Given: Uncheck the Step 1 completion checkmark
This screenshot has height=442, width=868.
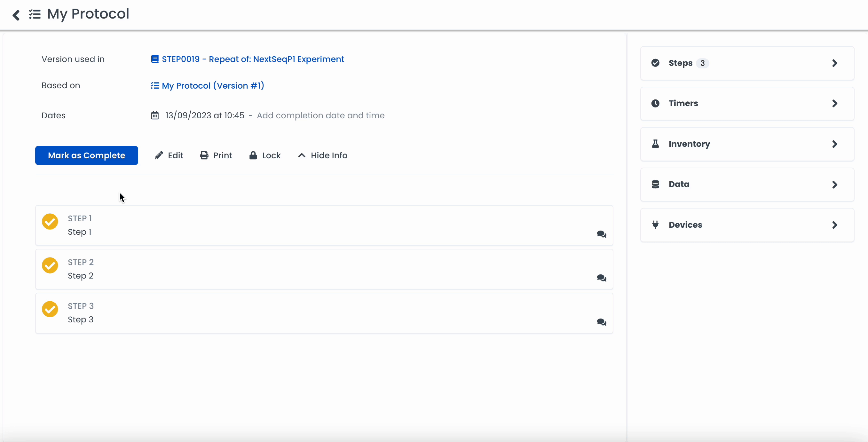Looking at the screenshot, I should pyautogui.click(x=50, y=222).
